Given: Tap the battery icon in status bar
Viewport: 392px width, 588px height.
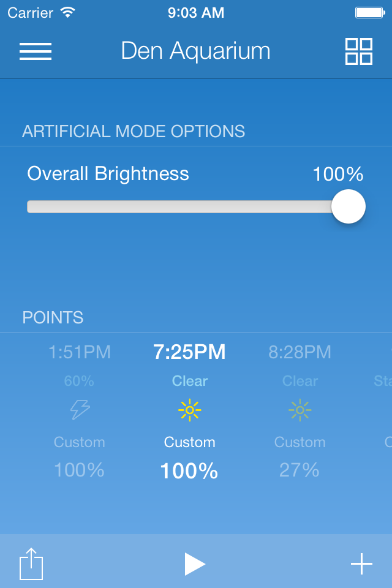Looking at the screenshot, I should pyautogui.click(x=370, y=13).
